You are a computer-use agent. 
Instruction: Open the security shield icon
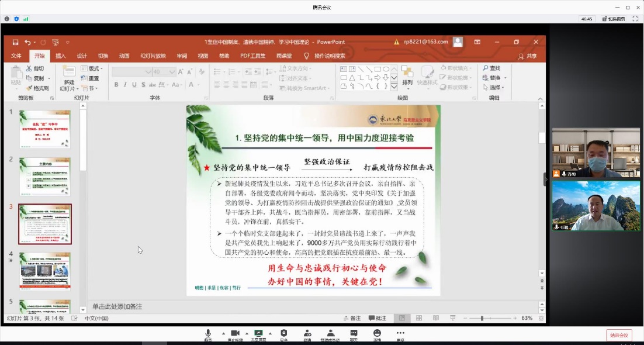[283, 334]
